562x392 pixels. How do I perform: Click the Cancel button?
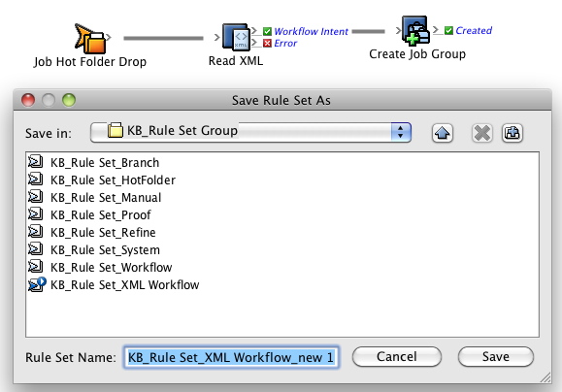397,356
